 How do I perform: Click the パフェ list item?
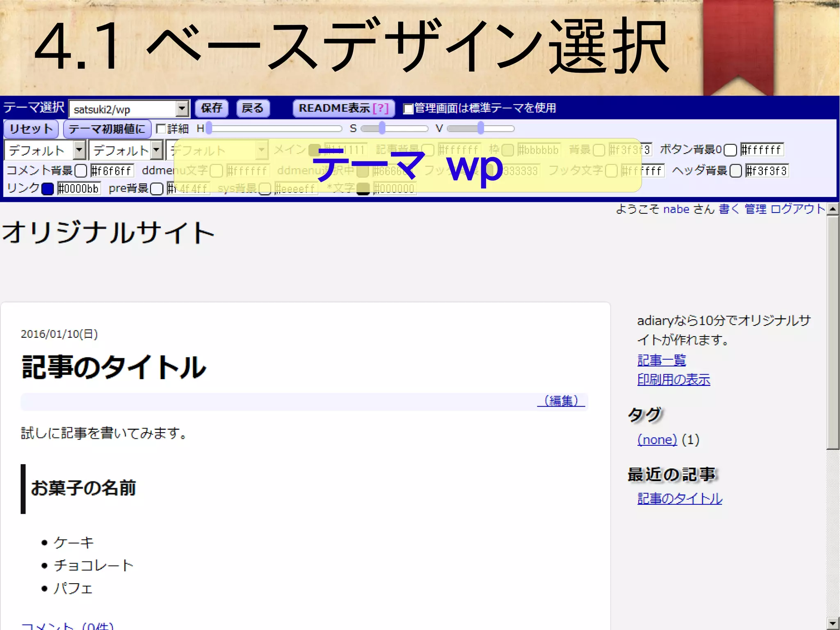(x=73, y=589)
